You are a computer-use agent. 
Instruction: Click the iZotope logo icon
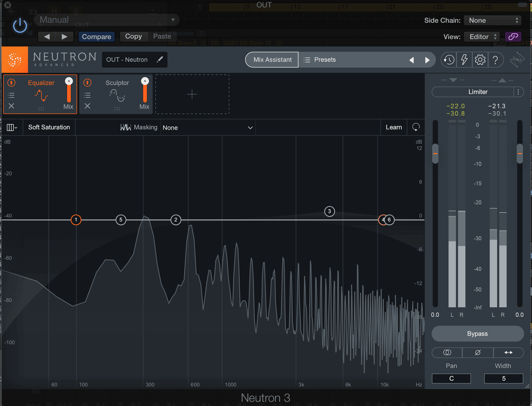click(x=517, y=60)
